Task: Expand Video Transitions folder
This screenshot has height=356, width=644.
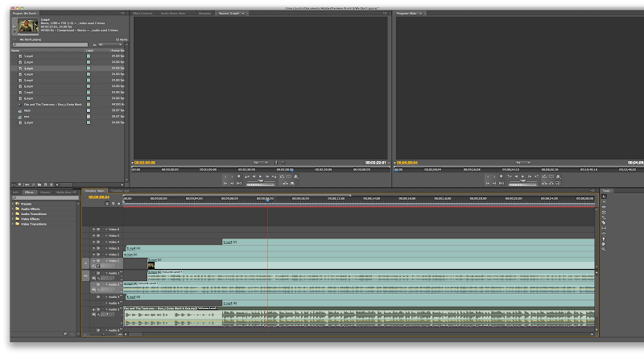Action: pos(13,224)
